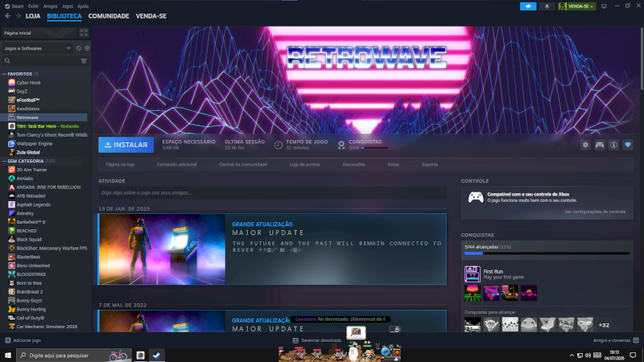Open the VENDA-SE account dropdown
Screen dimensions: 644x362
pos(576,6)
